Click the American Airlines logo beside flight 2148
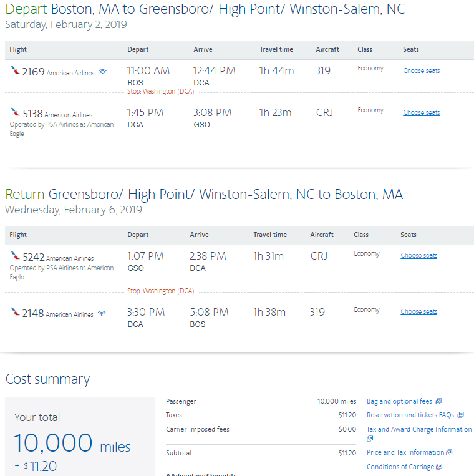The height and width of the screenshot is (476, 474). point(15,312)
